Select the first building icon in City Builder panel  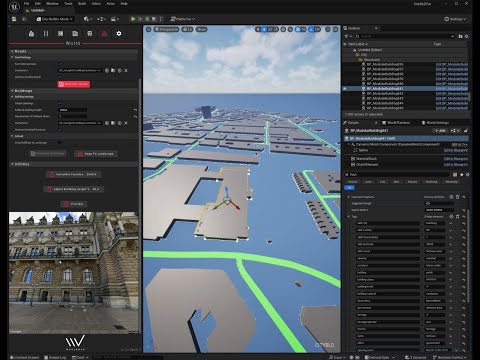[31, 33]
